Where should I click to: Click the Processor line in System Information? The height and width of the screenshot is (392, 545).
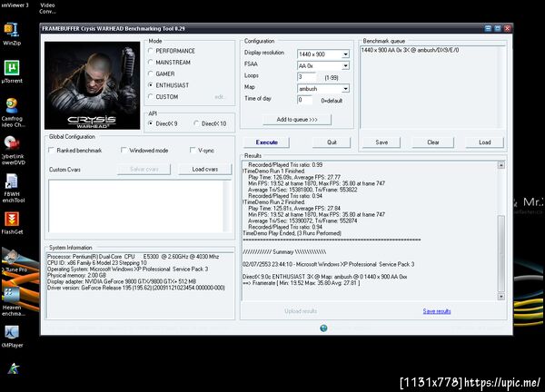[x=134, y=256]
